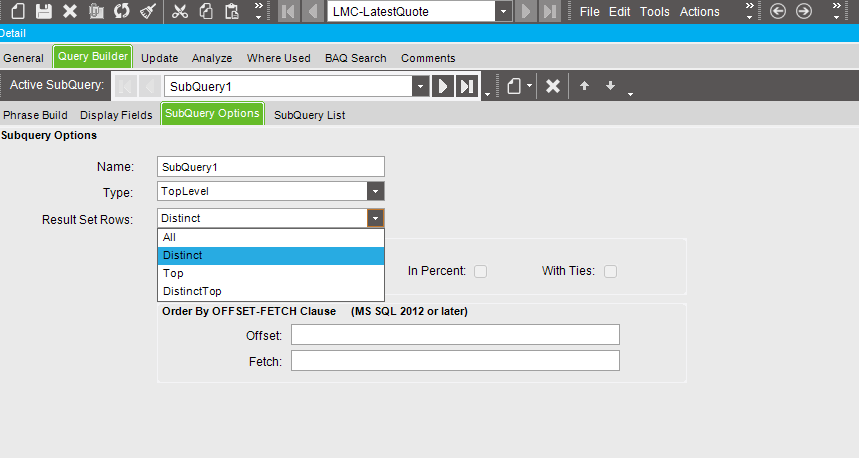859x458 pixels.
Task: Go to last subquery icon
Action: tap(467, 86)
